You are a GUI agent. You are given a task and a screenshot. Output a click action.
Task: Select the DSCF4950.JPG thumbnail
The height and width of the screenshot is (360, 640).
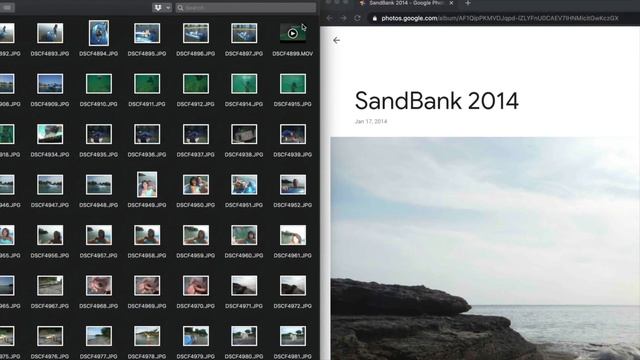(196, 184)
